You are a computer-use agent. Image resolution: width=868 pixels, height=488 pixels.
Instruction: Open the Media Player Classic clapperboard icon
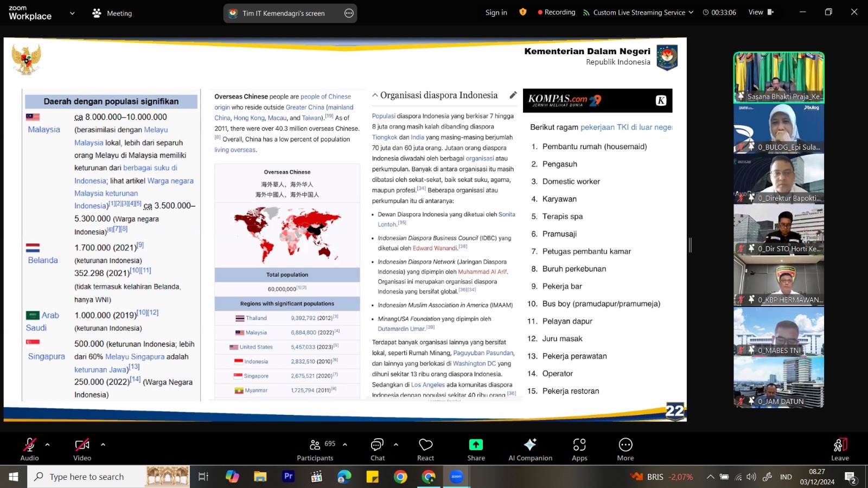[x=316, y=477]
